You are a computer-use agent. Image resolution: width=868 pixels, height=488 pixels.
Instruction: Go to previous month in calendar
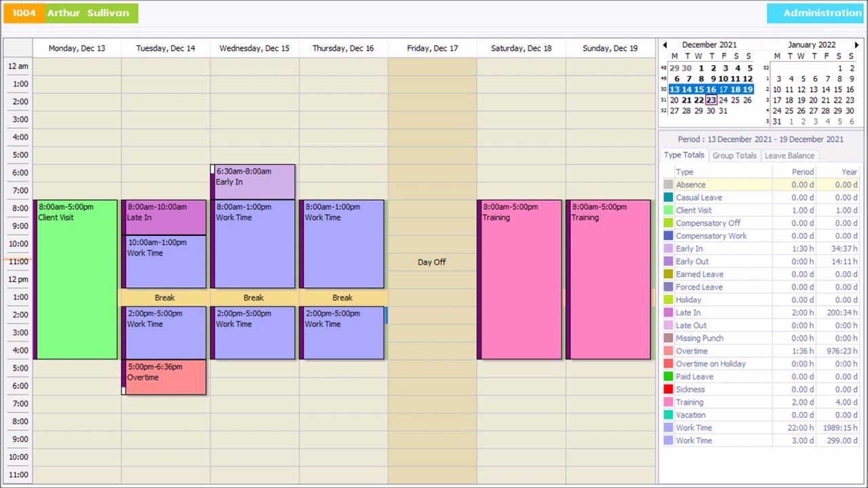coord(665,45)
